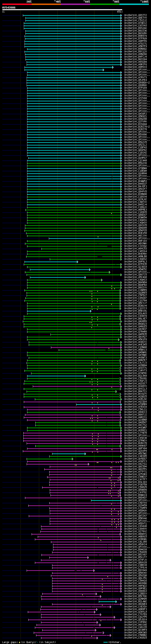Open hit UniRef100_B7FR35
The image size is (151, 644).
(135, 264)
